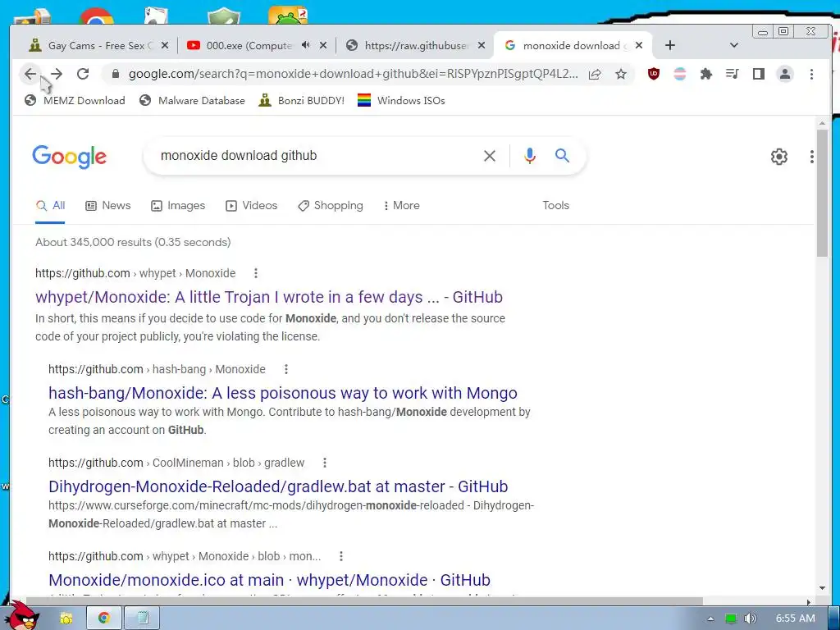
Task: Select the Images search tab
Action: click(x=178, y=205)
